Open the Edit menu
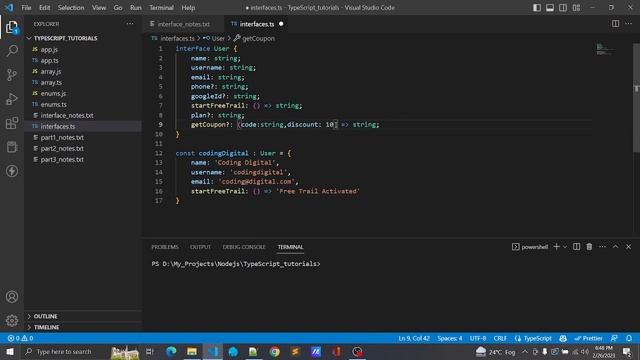The height and width of the screenshot is (360, 640). [44, 8]
